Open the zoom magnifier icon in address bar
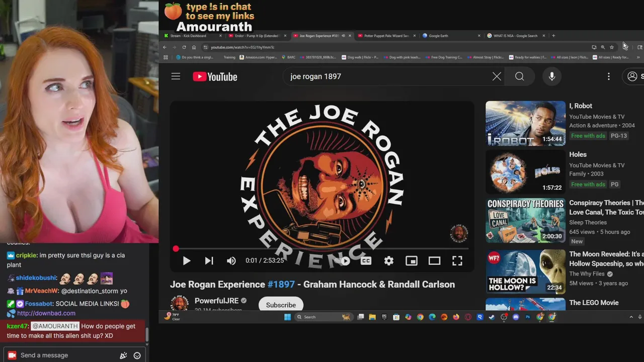 click(x=603, y=47)
